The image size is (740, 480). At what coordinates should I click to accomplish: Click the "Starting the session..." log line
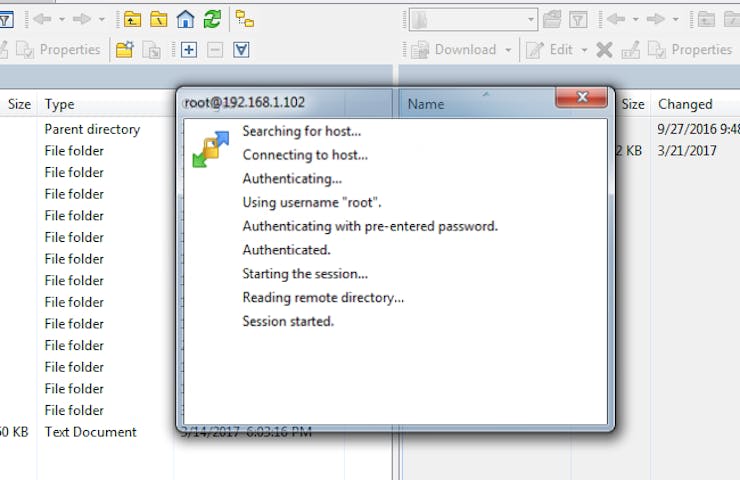pos(305,274)
